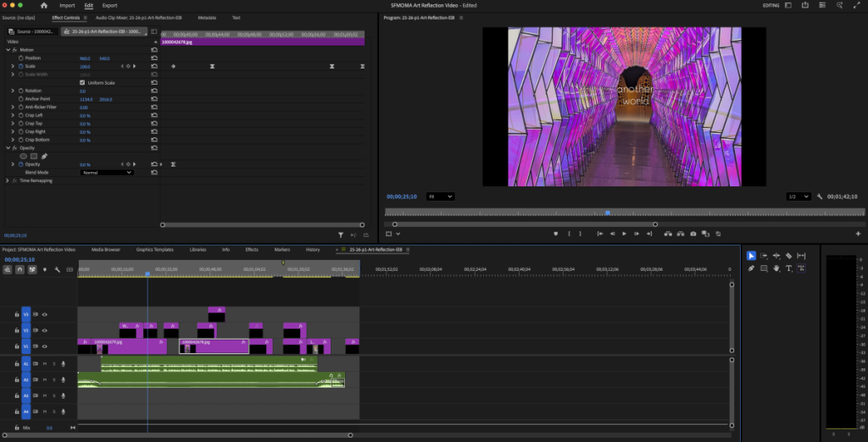Select the Ripple Edit tool
Screen dimensions: 868x442
tap(776, 256)
